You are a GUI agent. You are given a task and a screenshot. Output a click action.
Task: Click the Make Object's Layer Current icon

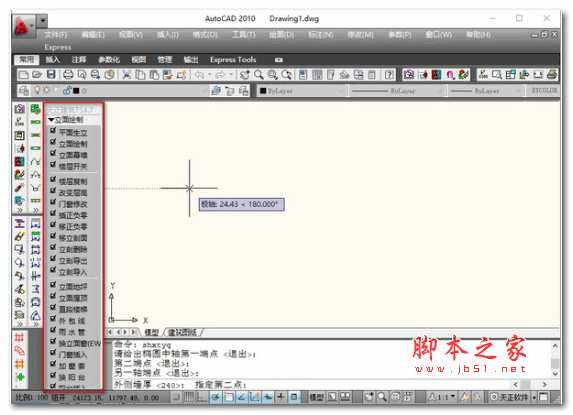pyautogui.click(x=216, y=90)
